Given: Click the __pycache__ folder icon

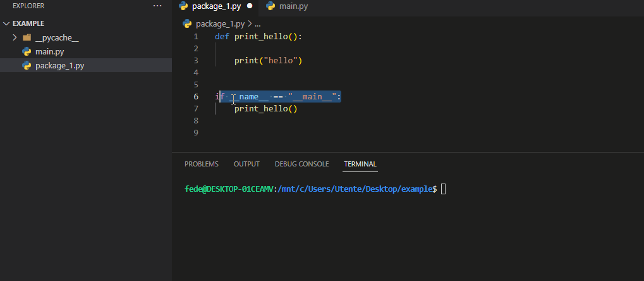Looking at the screenshot, I should point(27,38).
